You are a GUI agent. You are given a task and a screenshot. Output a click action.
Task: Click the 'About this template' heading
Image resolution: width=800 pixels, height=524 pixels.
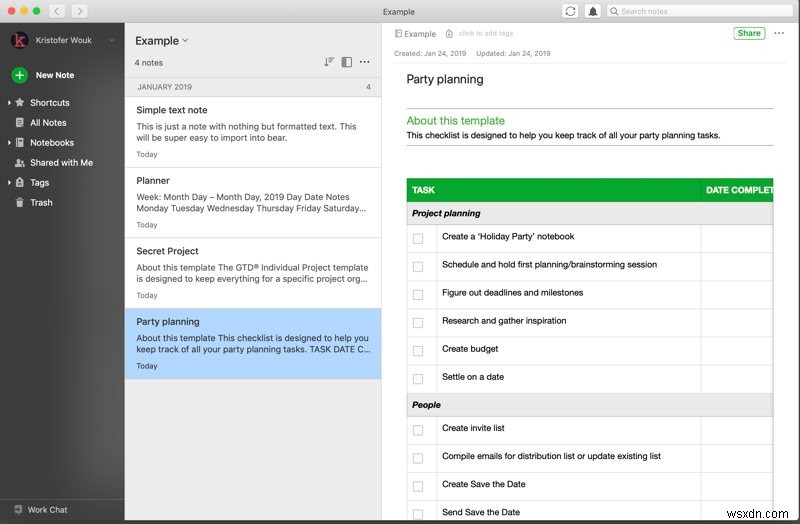coord(455,121)
